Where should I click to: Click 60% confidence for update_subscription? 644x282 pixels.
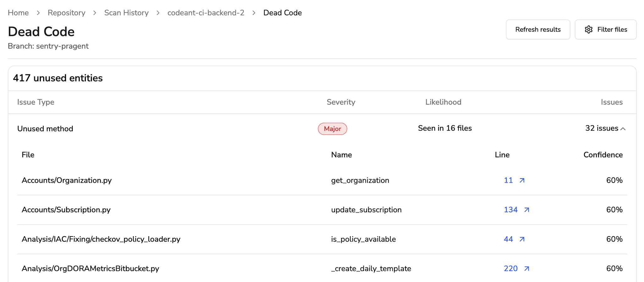click(614, 210)
